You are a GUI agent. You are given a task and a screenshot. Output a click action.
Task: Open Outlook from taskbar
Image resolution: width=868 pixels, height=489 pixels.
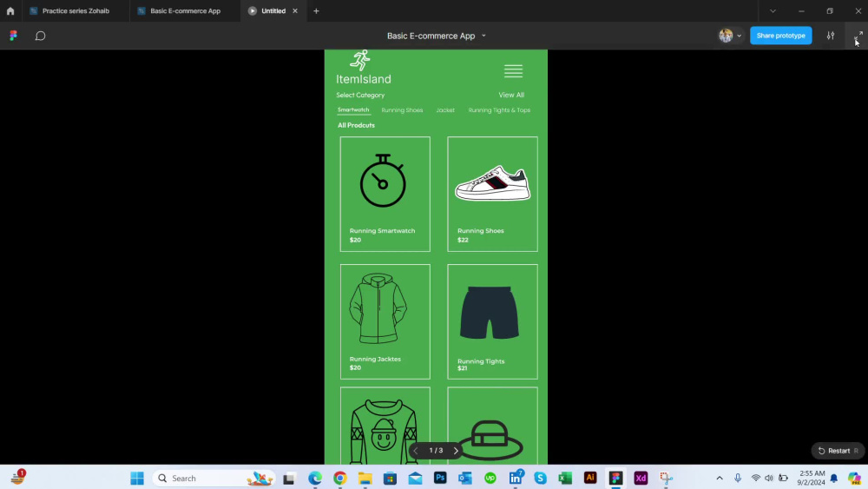(465, 478)
